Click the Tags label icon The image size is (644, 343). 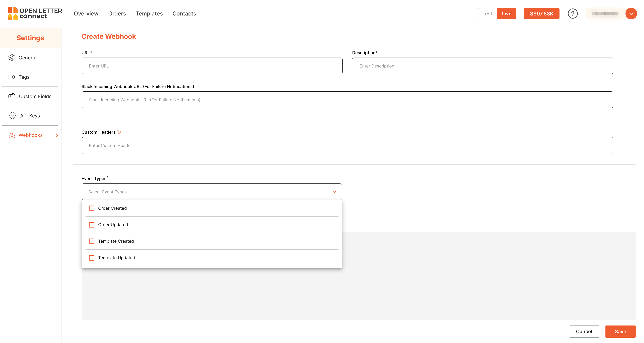12,77
